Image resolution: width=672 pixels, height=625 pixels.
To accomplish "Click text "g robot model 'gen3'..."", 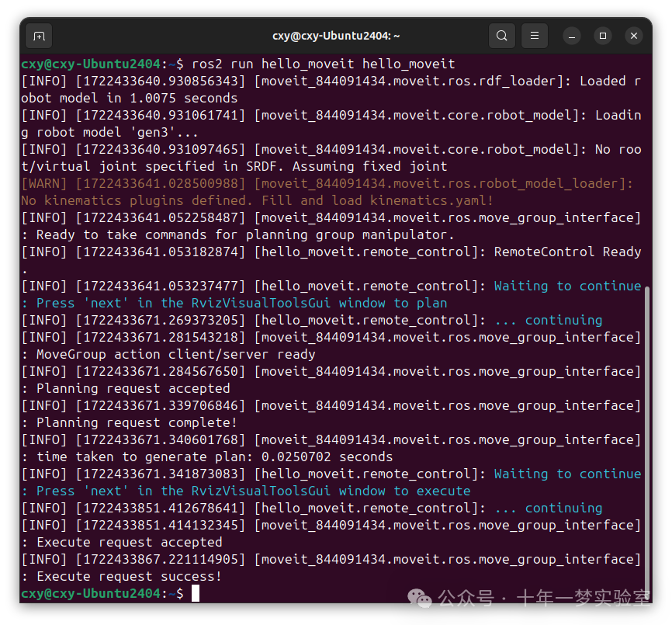I will click(x=109, y=133).
